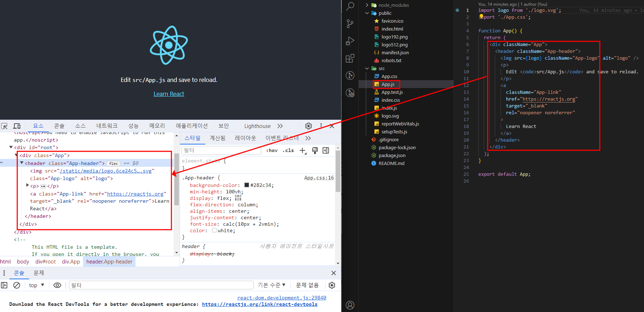The width and height of the screenshot is (644, 312).
Task: Open the top JavaScript context dropdown
Action: (37, 285)
